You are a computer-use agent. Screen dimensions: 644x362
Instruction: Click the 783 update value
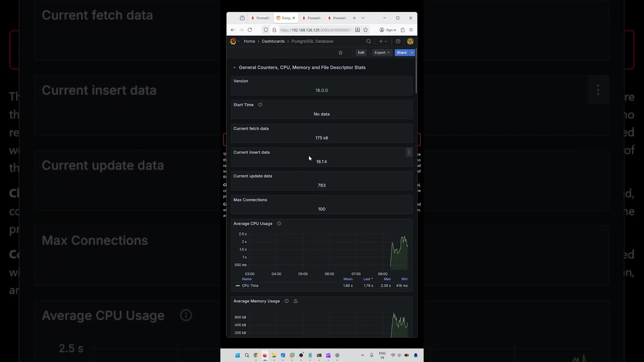pos(321,186)
